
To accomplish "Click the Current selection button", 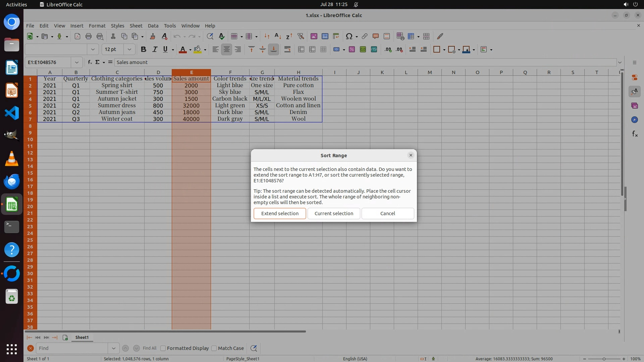I will [x=334, y=214].
